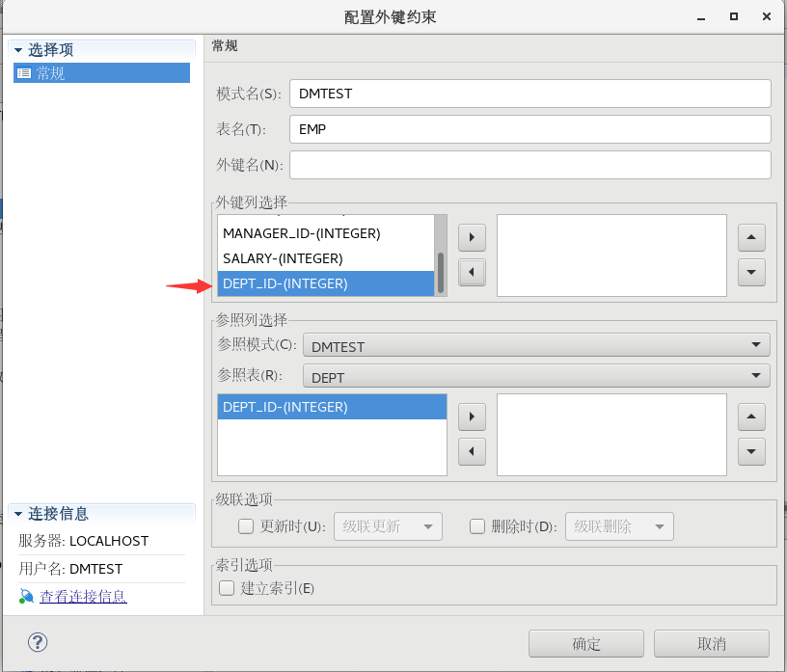Collapse the 选择项 section
This screenshot has width=787, height=672.
click(18, 50)
